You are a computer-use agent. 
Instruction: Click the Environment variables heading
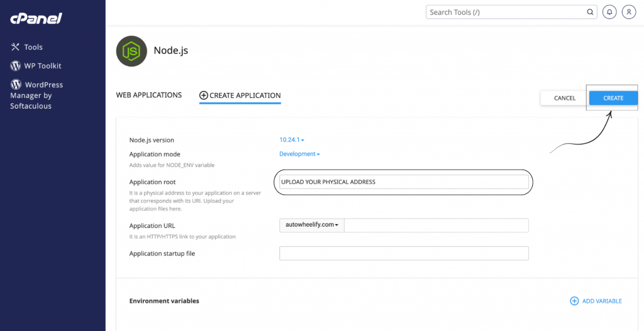click(x=164, y=301)
